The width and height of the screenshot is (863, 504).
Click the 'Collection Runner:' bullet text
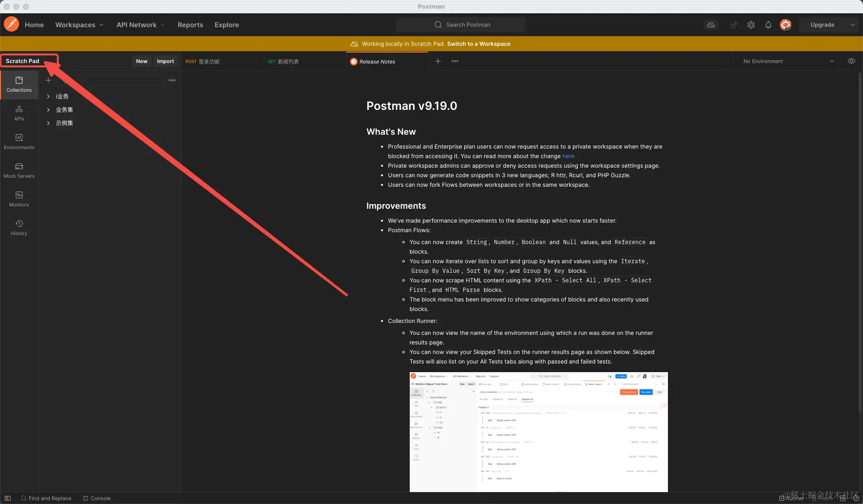pos(413,321)
